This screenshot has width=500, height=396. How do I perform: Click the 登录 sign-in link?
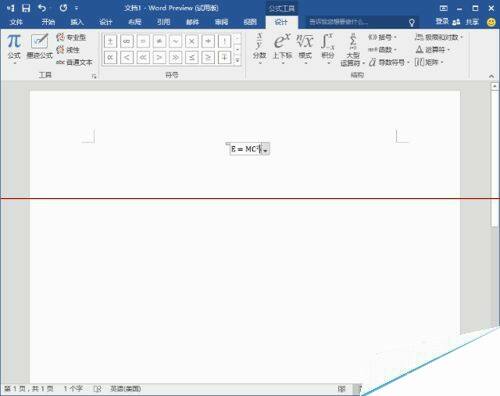point(442,22)
